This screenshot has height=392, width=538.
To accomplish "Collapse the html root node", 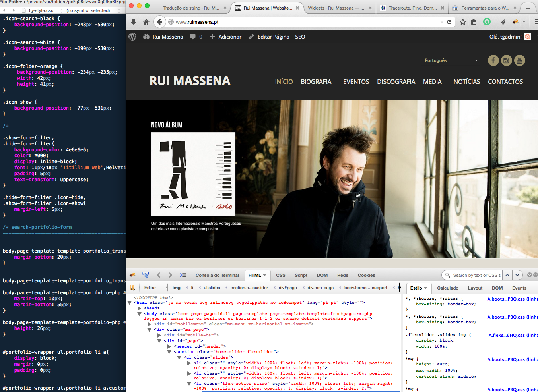I will point(129,303).
